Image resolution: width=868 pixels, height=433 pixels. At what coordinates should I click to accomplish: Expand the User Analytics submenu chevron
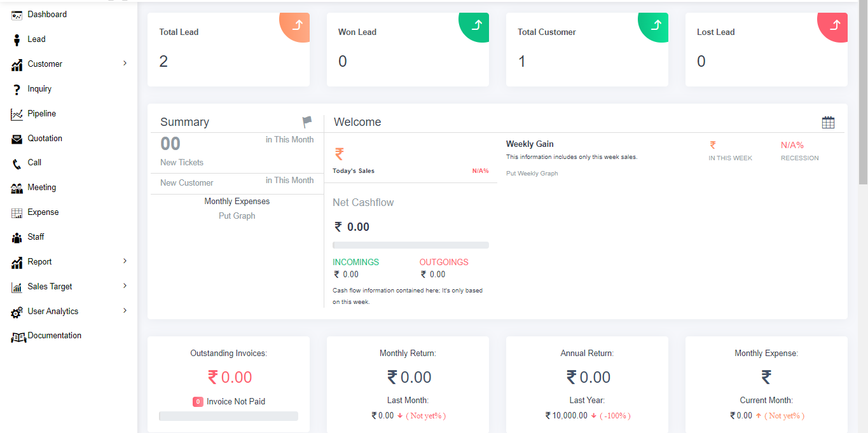click(125, 311)
